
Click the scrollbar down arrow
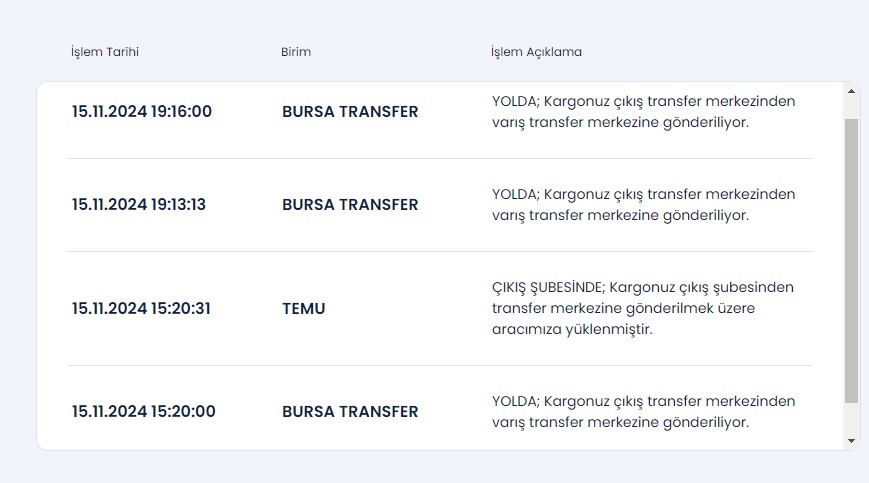tap(851, 440)
